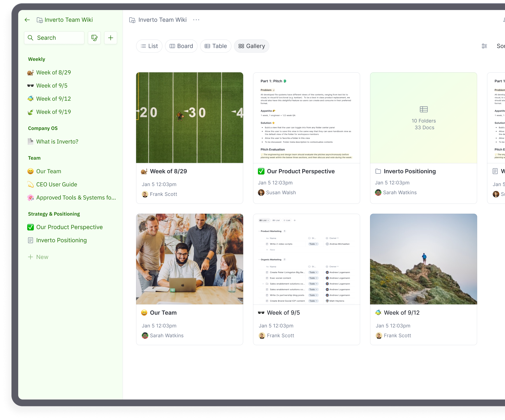Click the sunglasses icon by Week of 9/5 in sidebar
Viewport: 505px width, 420px height.
(x=31, y=86)
